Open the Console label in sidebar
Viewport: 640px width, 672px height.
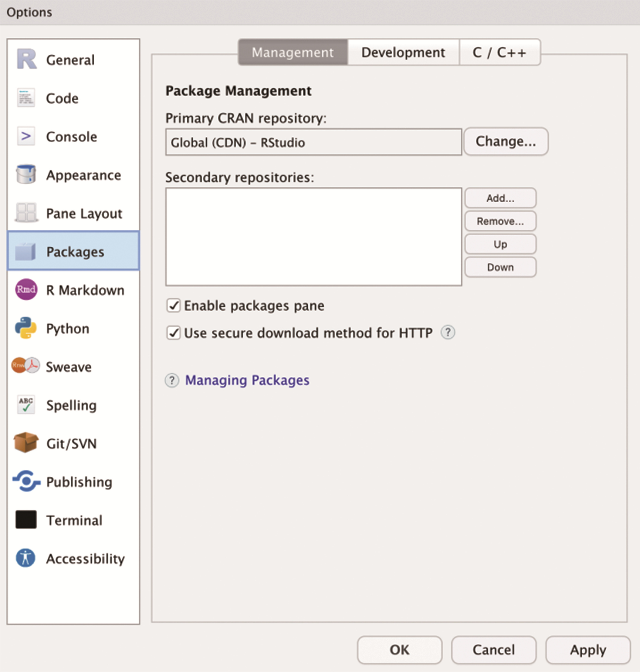pyautogui.click(x=72, y=137)
